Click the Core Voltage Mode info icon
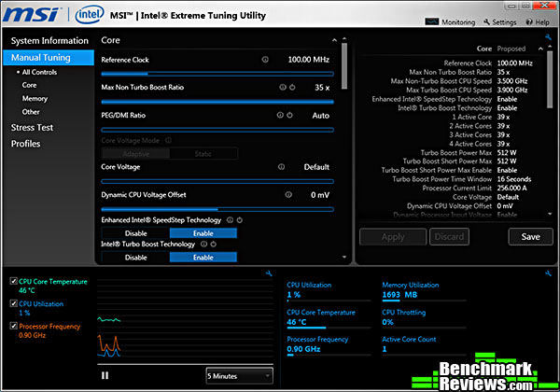The height and width of the screenshot is (392, 560). 168,140
